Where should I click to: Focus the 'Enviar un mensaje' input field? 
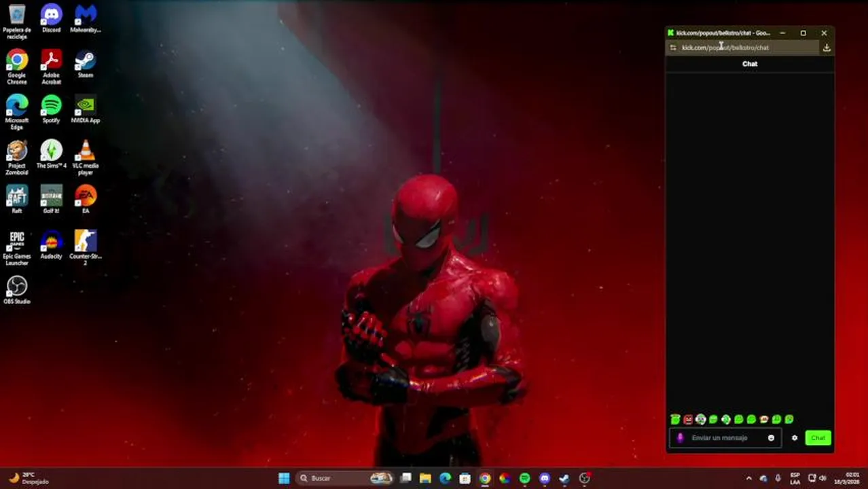click(x=727, y=438)
